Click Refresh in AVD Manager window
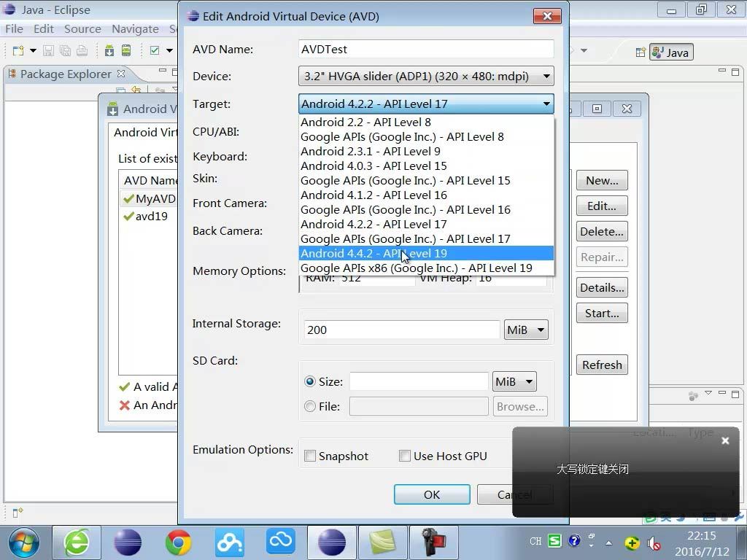 tap(602, 365)
